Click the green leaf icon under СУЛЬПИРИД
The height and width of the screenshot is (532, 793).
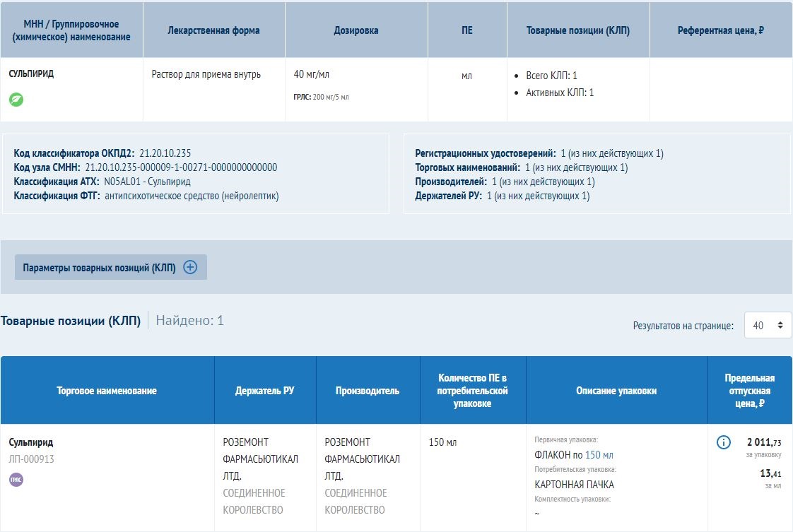click(x=16, y=100)
